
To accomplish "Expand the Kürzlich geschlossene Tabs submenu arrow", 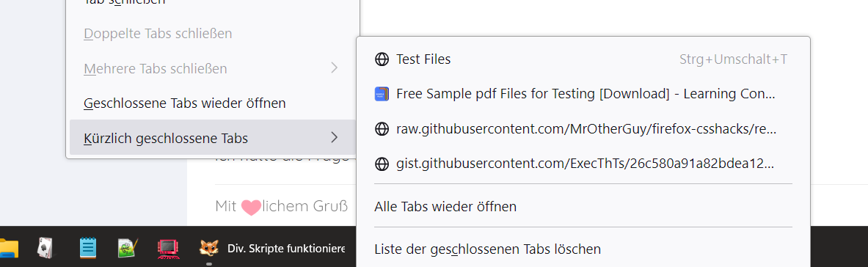I will pyautogui.click(x=334, y=137).
